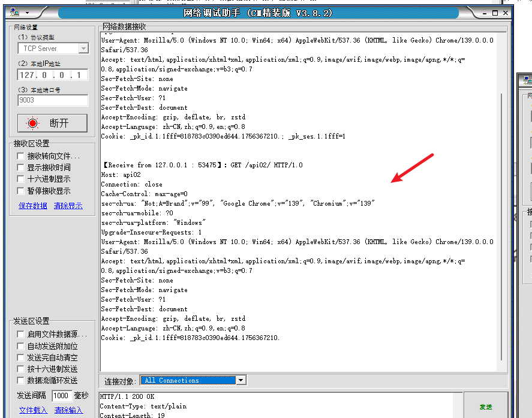Click the local IP address field
The width and height of the screenshot is (532, 418).
[53, 75]
